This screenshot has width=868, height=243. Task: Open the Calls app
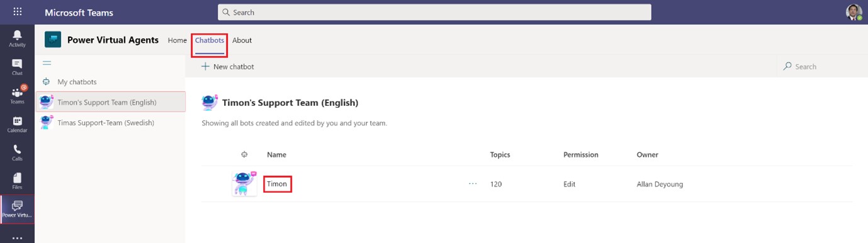pyautogui.click(x=17, y=152)
